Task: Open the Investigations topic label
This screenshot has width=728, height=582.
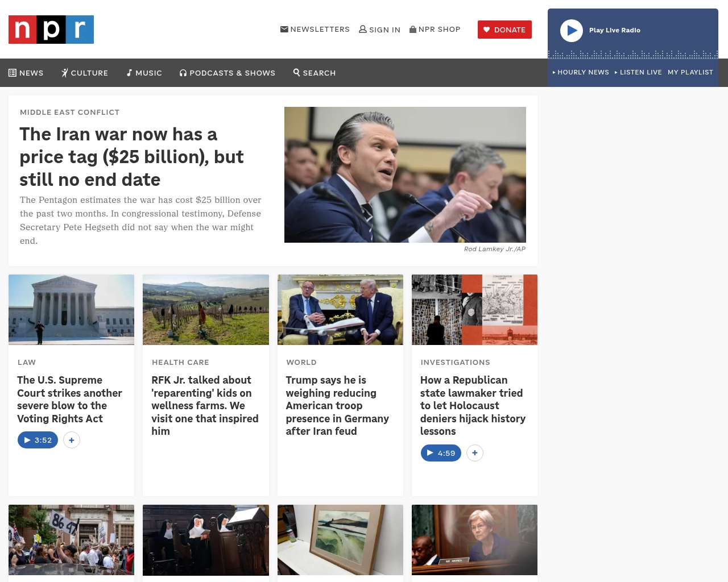Action: click(455, 362)
